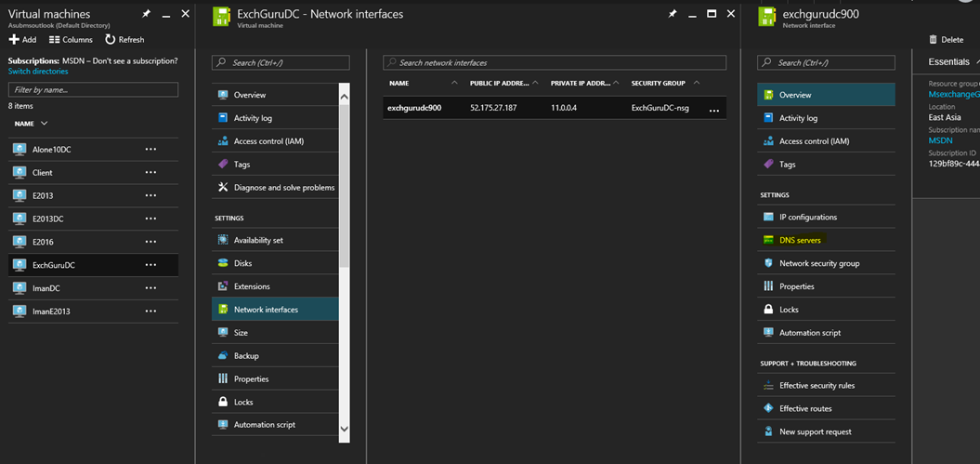The width and height of the screenshot is (980, 464).
Task: Open Overview in ExchGuruDC VM menu
Action: click(275, 95)
